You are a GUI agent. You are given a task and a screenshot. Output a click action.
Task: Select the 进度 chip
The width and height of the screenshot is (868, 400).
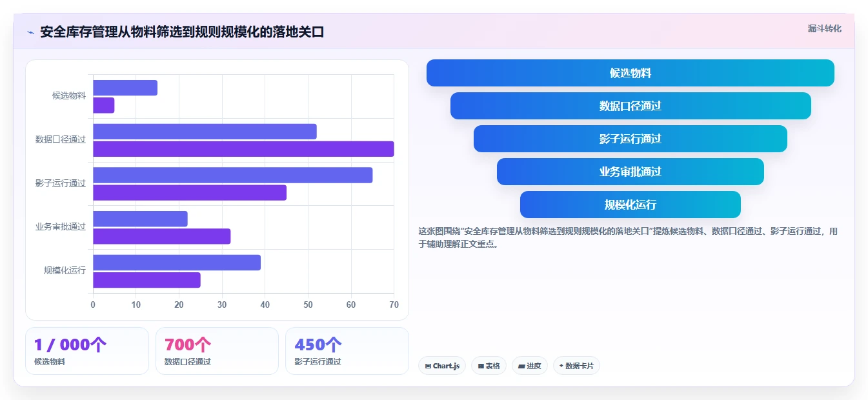coord(530,366)
